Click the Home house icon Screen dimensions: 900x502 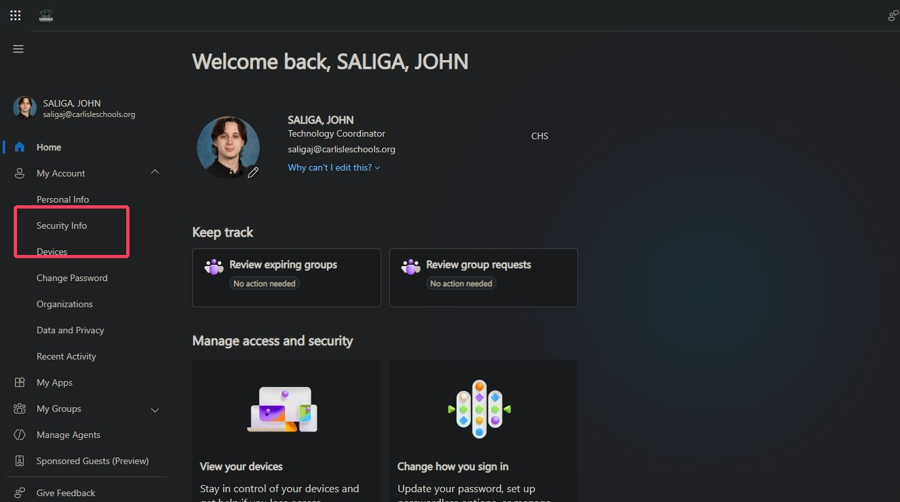tap(20, 147)
